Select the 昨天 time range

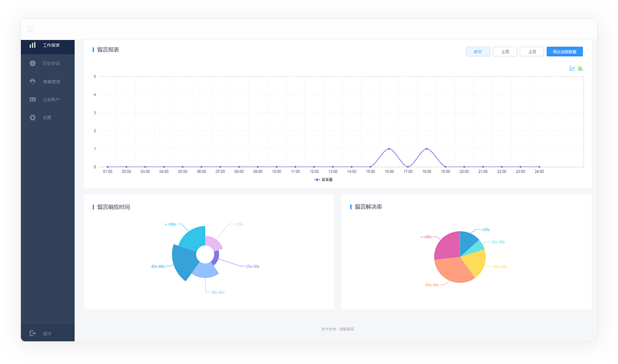click(478, 51)
